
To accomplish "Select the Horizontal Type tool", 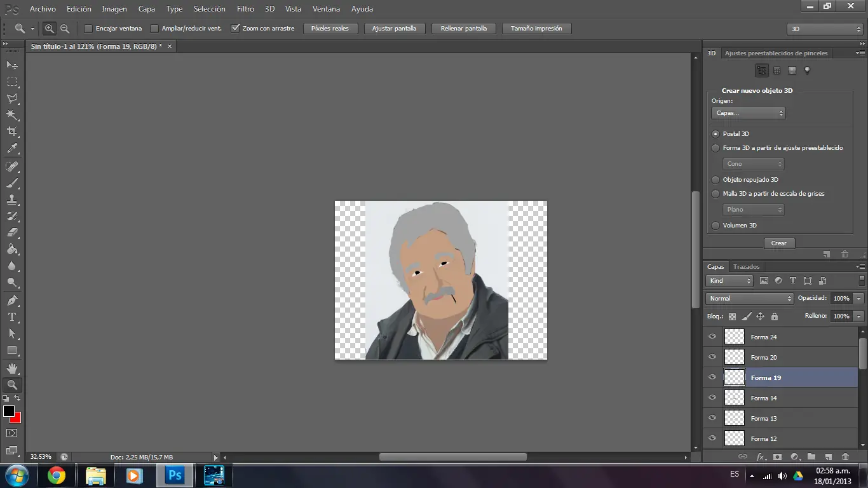I will (x=12, y=316).
